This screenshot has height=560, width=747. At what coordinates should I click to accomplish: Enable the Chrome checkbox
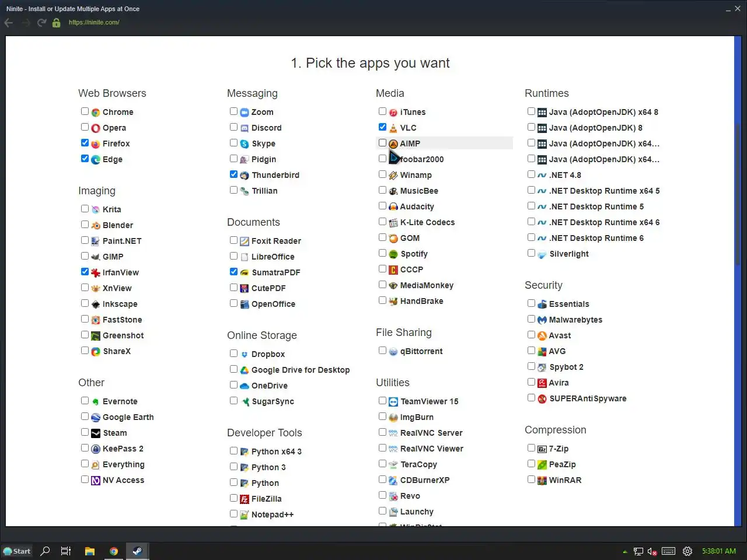coord(85,111)
